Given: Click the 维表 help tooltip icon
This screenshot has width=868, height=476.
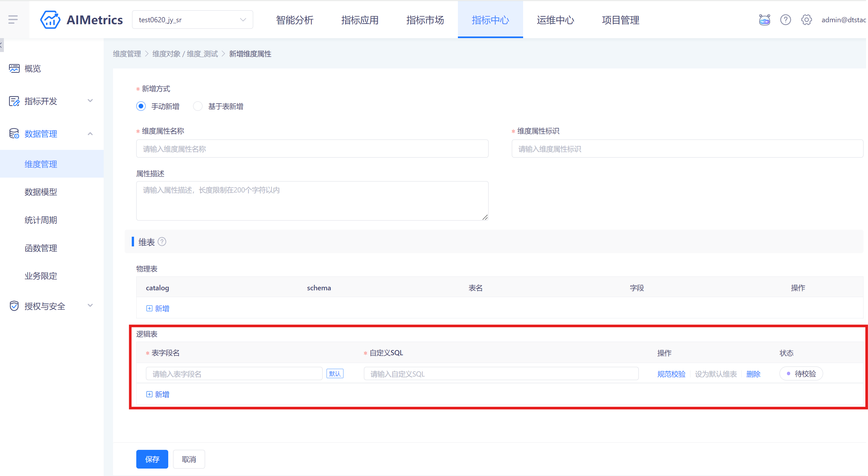Looking at the screenshot, I should (x=162, y=242).
